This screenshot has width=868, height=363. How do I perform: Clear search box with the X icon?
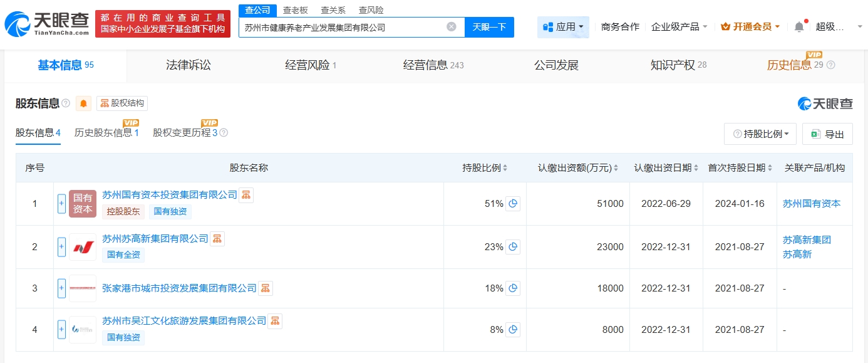click(x=451, y=27)
